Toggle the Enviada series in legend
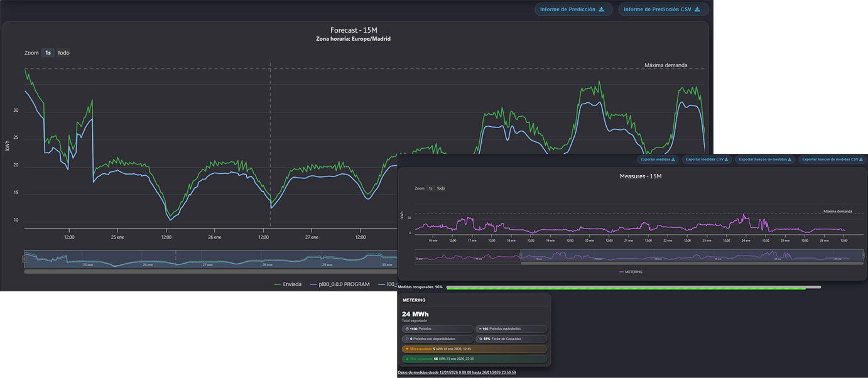The height and width of the screenshot is (378, 868). (x=288, y=284)
